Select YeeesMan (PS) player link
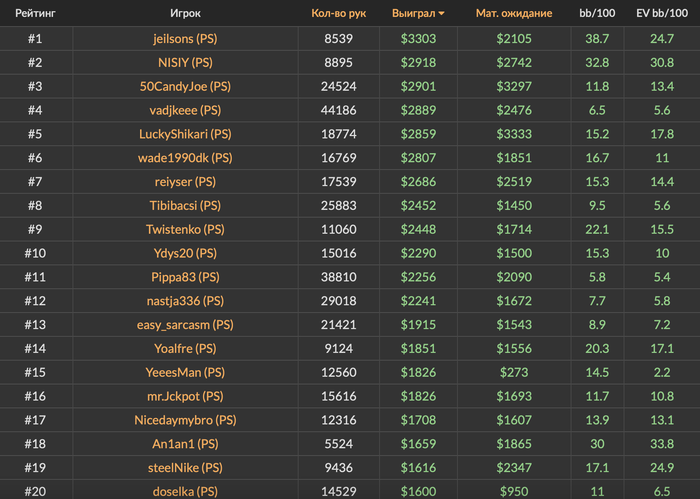This screenshot has height=499, width=700. 185,372
